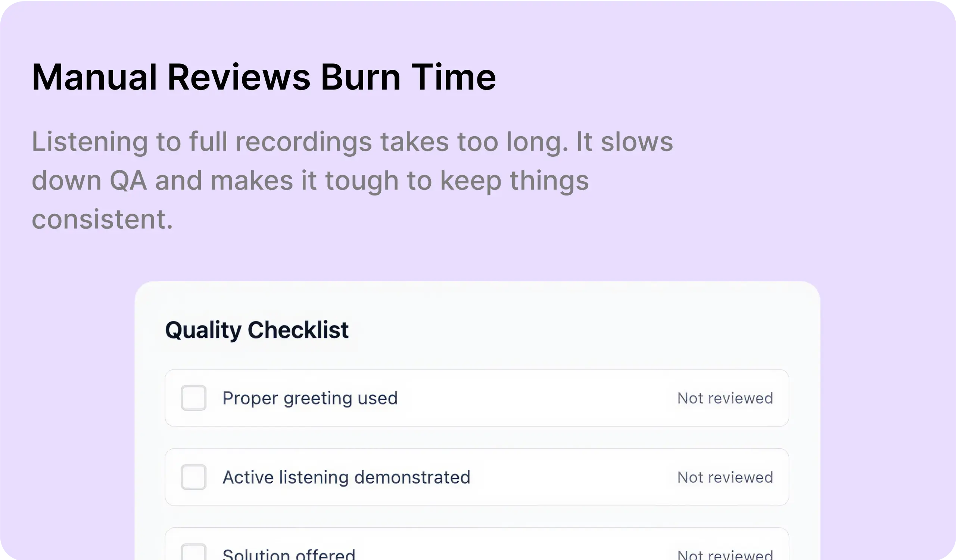Tick the Active listening demonstrated checkbox
This screenshot has height=560, width=956.
coord(193,477)
